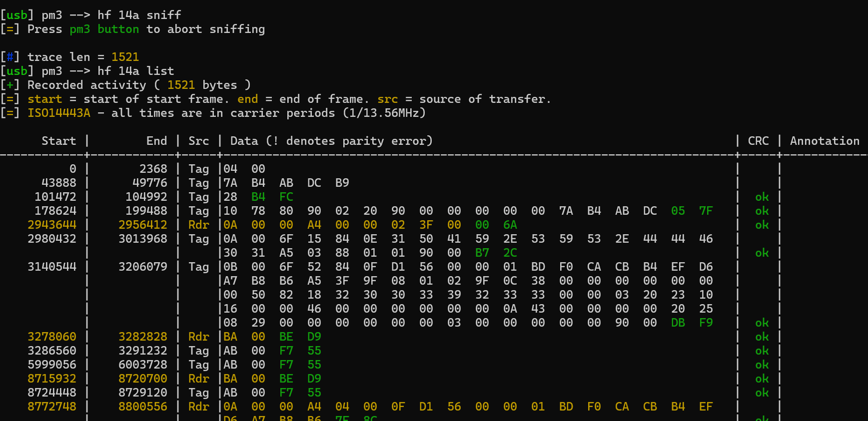Select the trace len value 1521
This screenshot has height=421, width=868.
tap(125, 57)
